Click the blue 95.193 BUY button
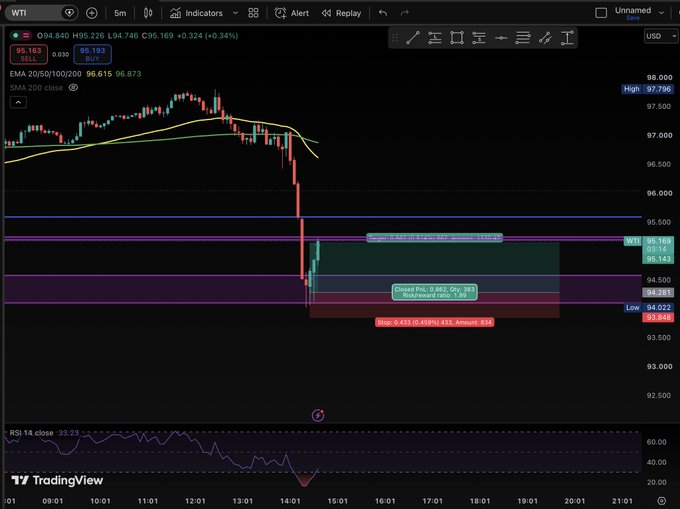 [x=92, y=54]
